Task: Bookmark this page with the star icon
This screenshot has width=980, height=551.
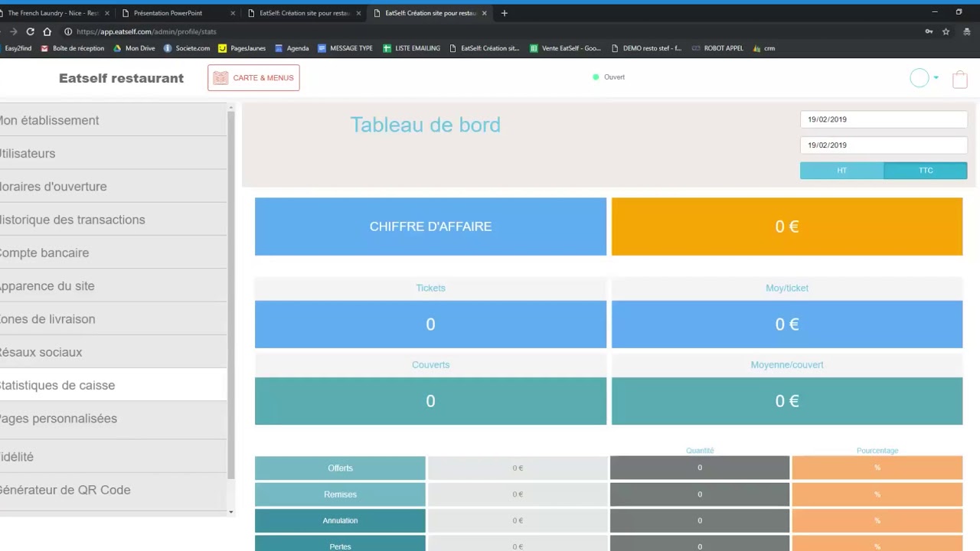Action: pyautogui.click(x=946, y=31)
